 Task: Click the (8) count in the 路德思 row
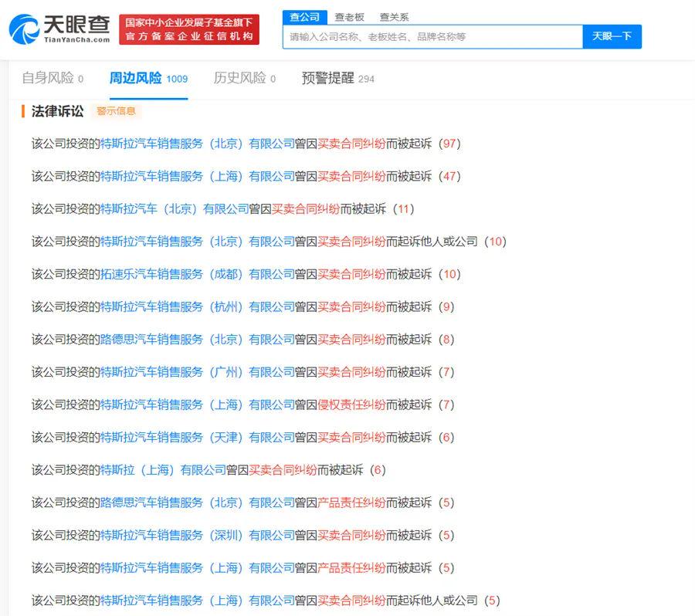point(446,340)
